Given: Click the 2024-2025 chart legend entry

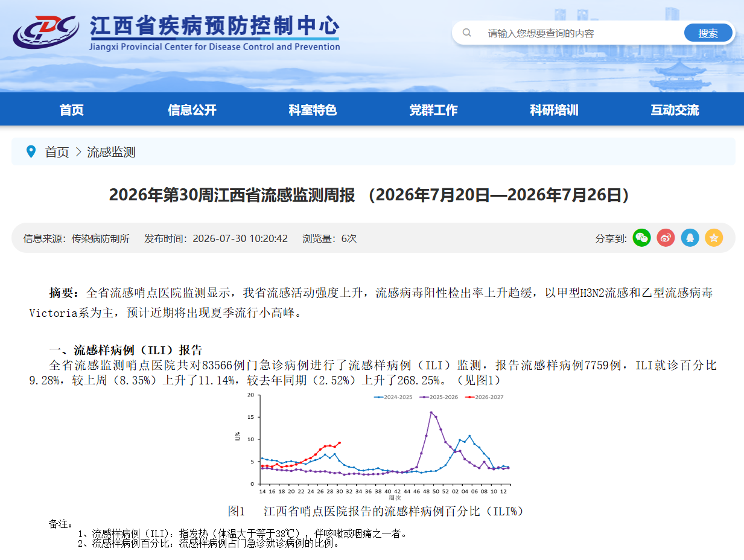Looking at the screenshot, I should 393,397.
